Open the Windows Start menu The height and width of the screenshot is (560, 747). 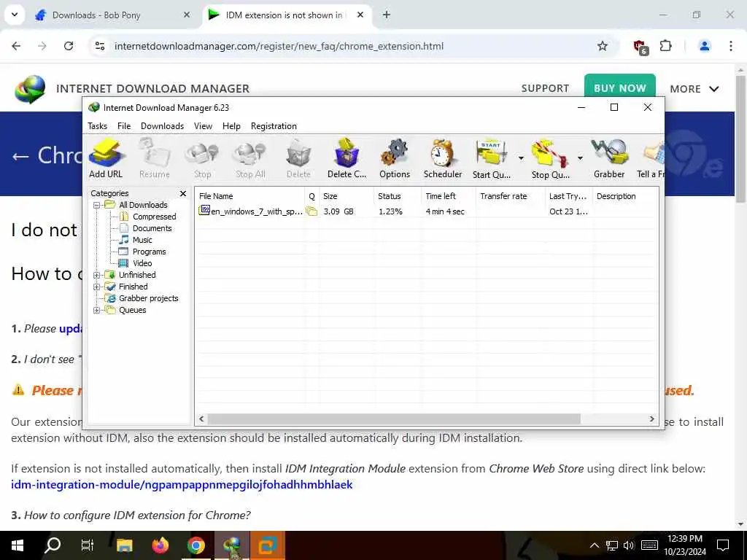tap(18, 545)
